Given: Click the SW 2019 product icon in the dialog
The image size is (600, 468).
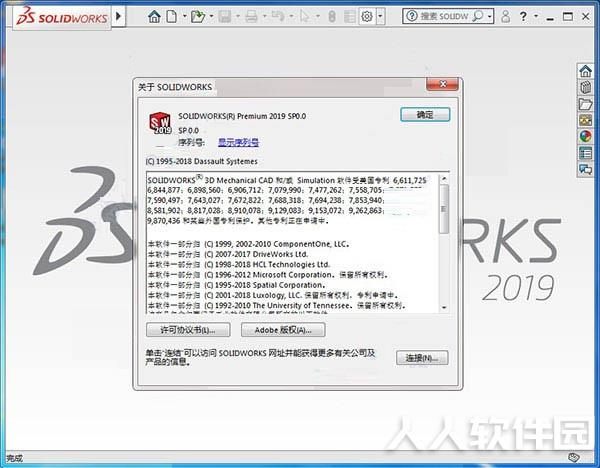Looking at the screenshot, I should tap(160, 123).
